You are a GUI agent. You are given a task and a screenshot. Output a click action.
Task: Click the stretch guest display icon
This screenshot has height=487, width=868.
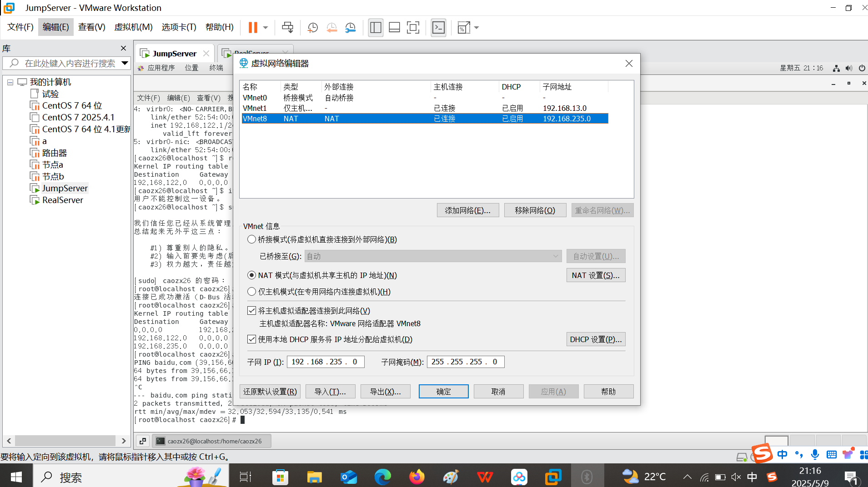[x=463, y=28]
